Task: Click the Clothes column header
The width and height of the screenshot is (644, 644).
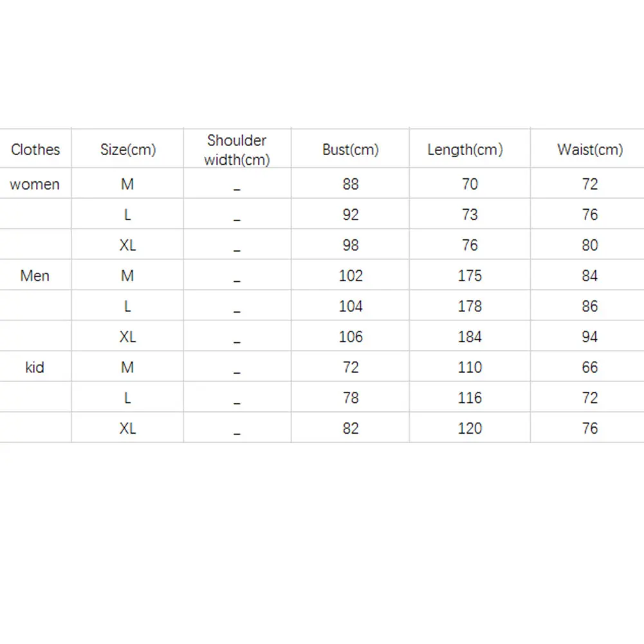Action: (x=35, y=150)
